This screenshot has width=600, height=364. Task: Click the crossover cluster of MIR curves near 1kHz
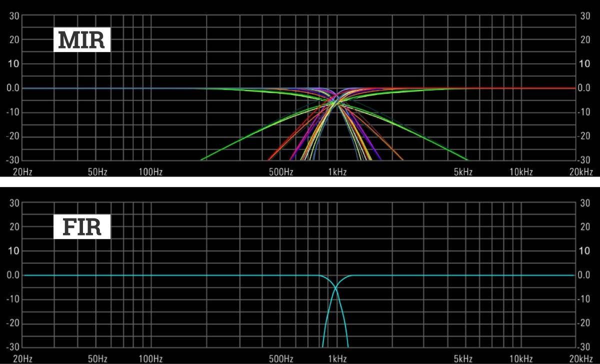coord(335,101)
